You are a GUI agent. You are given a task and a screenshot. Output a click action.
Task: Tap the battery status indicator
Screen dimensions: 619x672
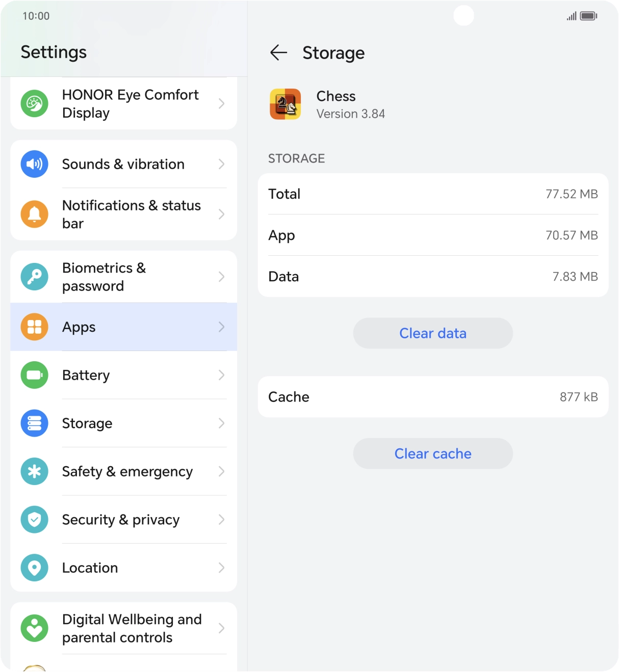coord(588,16)
